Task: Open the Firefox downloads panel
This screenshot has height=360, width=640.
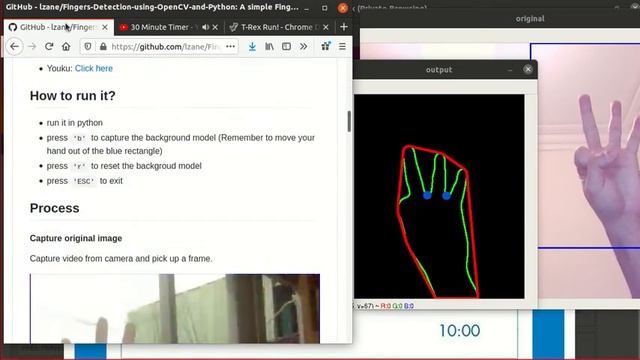Action: [252, 47]
